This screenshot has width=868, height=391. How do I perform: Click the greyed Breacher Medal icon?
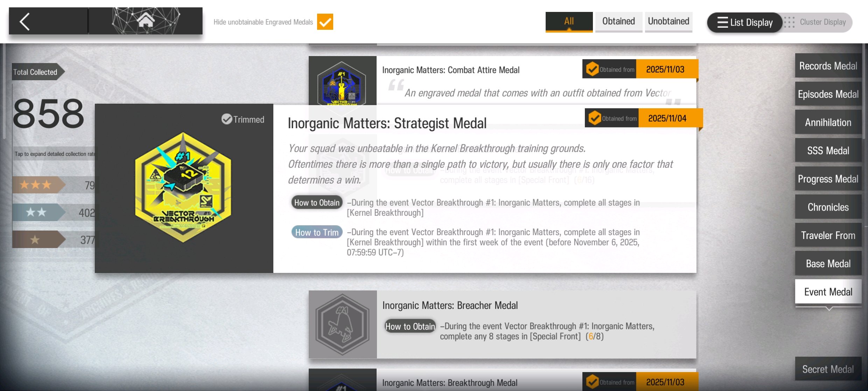[x=342, y=324]
